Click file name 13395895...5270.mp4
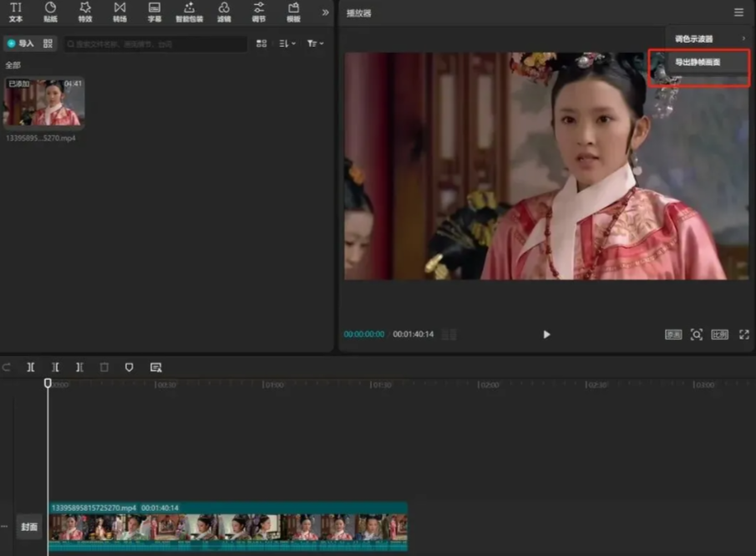 pyautogui.click(x=40, y=138)
